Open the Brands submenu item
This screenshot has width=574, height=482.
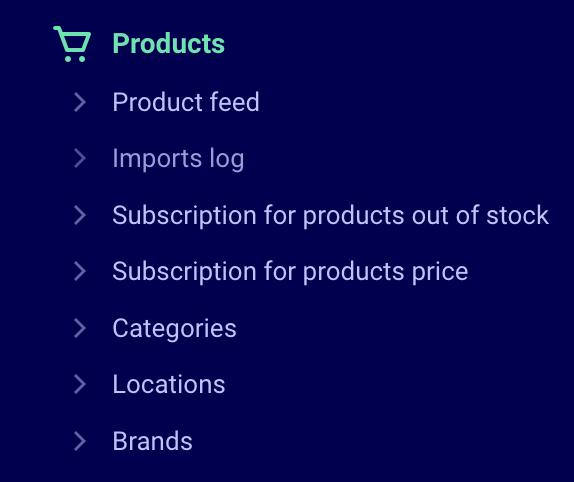click(x=152, y=441)
